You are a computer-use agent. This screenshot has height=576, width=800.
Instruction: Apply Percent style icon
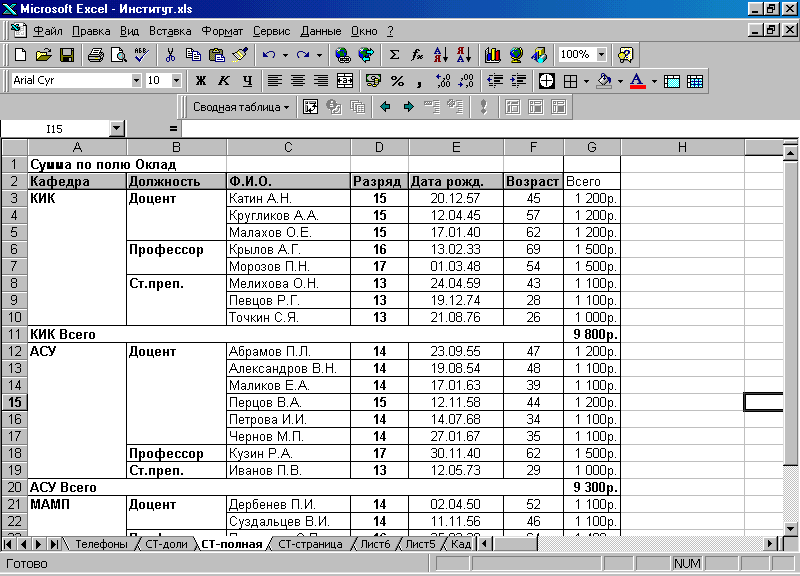click(397, 81)
